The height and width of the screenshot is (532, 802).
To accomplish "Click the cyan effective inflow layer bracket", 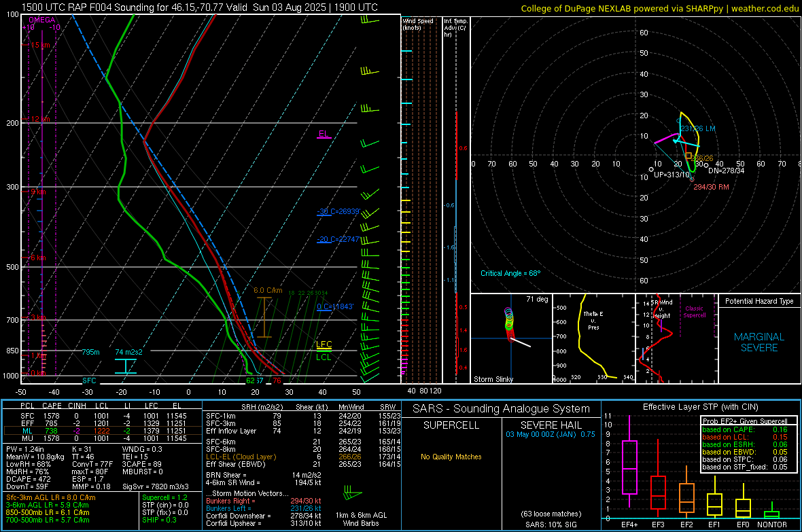I will tap(125, 366).
